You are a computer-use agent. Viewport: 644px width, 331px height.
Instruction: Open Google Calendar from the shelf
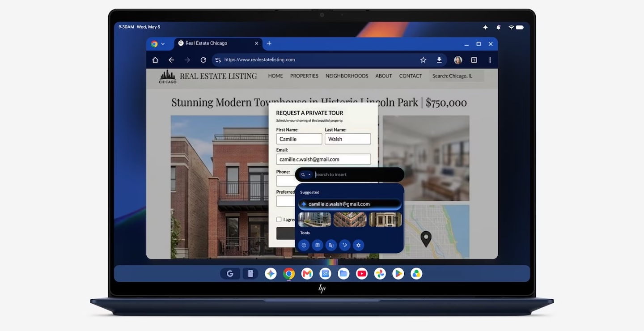[325, 274]
